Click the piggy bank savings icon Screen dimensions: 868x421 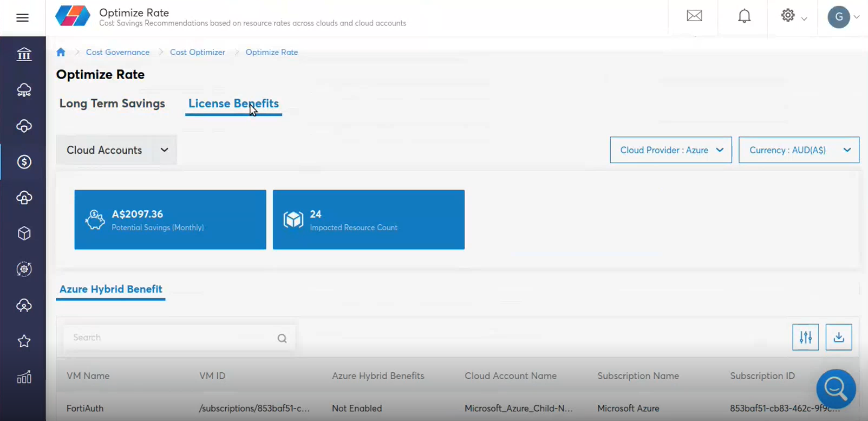pyautogui.click(x=95, y=219)
